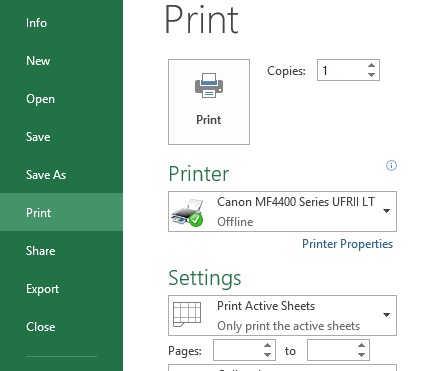
Task: Expand the Canon MF4400 printer dropdown
Action: (387, 211)
